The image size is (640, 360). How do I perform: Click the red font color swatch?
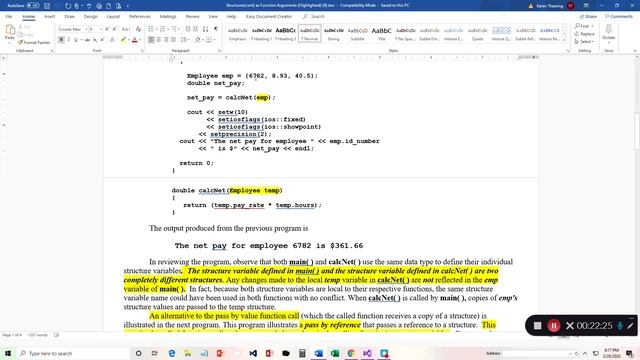coord(135,40)
